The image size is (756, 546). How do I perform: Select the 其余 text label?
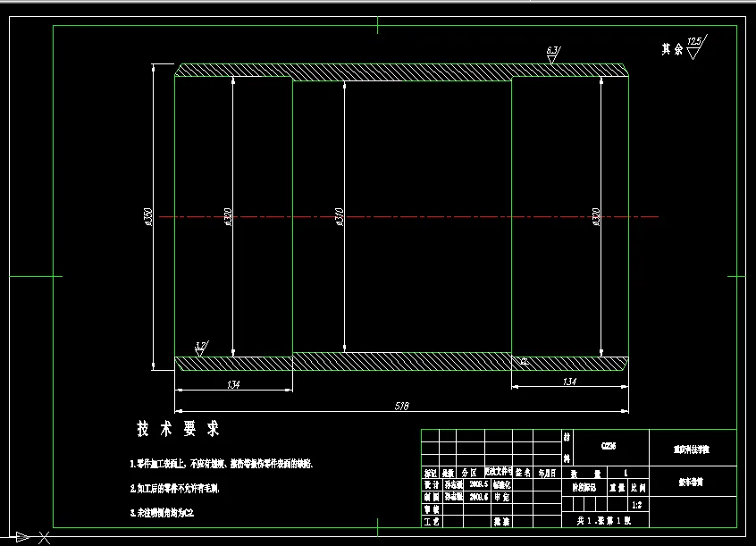tap(672, 49)
